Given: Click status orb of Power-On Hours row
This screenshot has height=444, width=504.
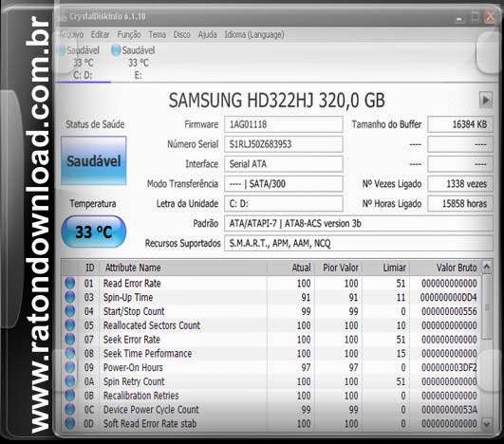Looking at the screenshot, I should click(x=69, y=367).
